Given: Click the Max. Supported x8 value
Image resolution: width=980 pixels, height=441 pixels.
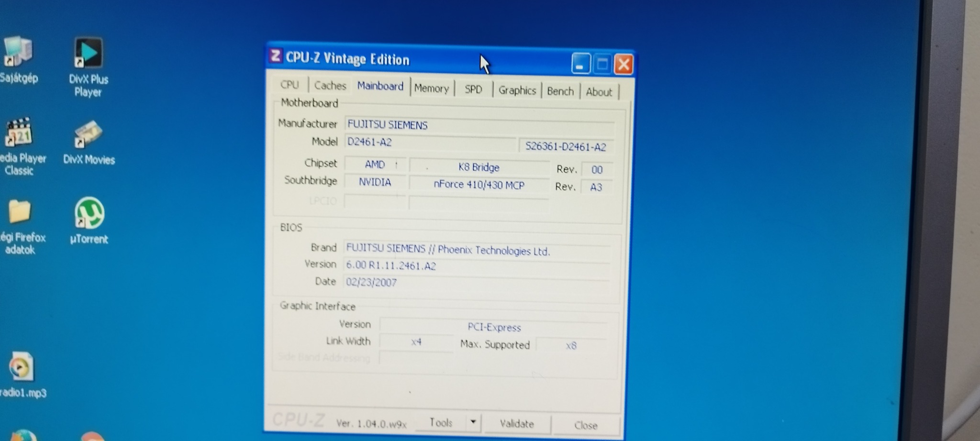Looking at the screenshot, I should (x=571, y=345).
